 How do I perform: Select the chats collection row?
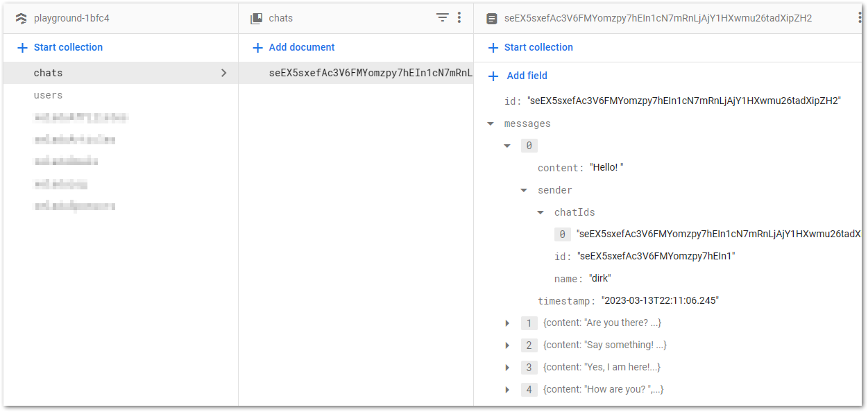pyautogui.click(x=121, y=73)
